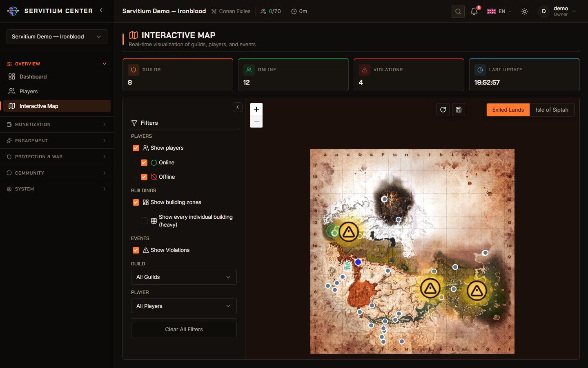The height and width of the screenshot is (368, 588).
Task: Open the notifications bell
Action: pyautogui.click(x=474, y=11)
